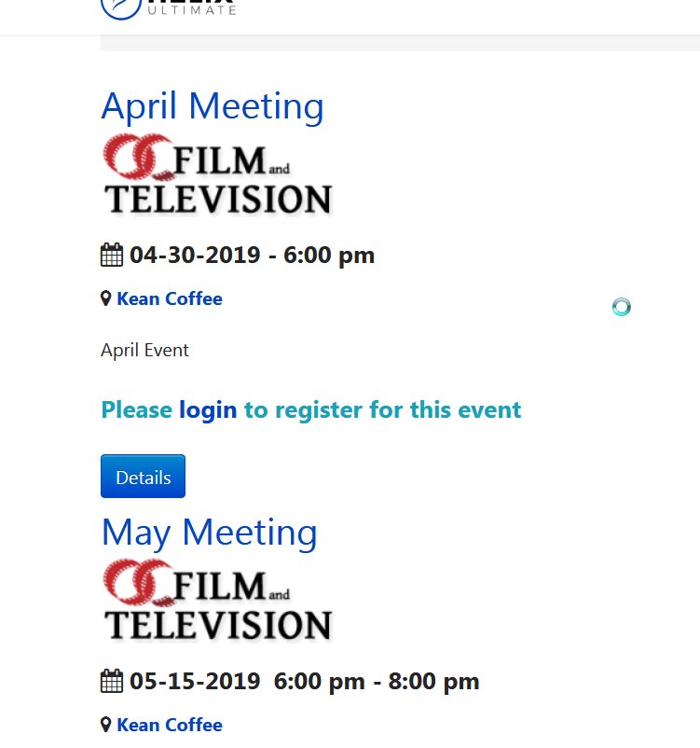The image size is (700, 748).
Task: Follow the login link to register
Action: [208, 410]
